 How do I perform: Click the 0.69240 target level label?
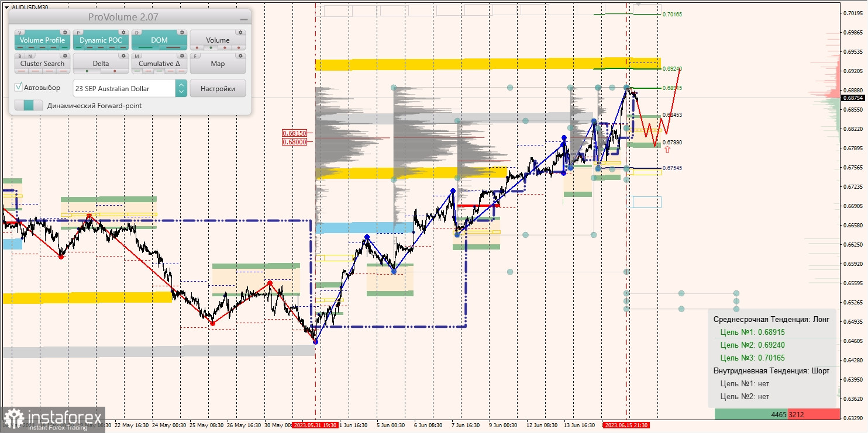(x=672, y=68)
